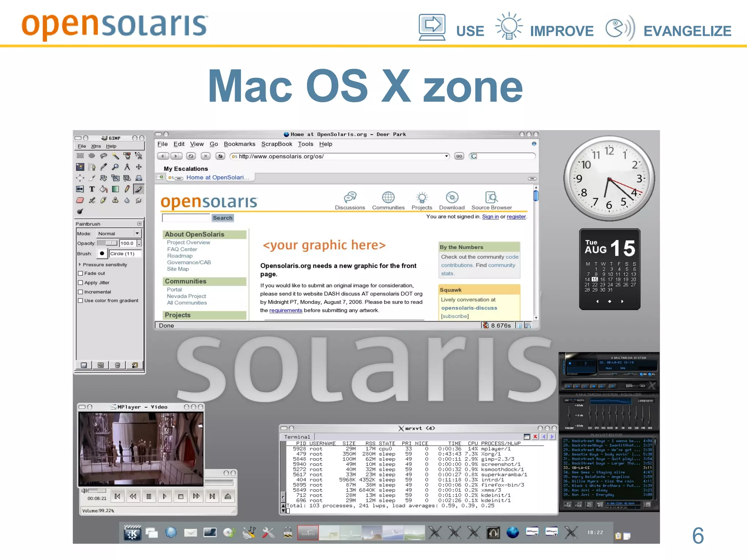This screenshot has height=560, width=747.
Task: Click the Terminal tab in mrxvt
Action: (x=297, y=437)
